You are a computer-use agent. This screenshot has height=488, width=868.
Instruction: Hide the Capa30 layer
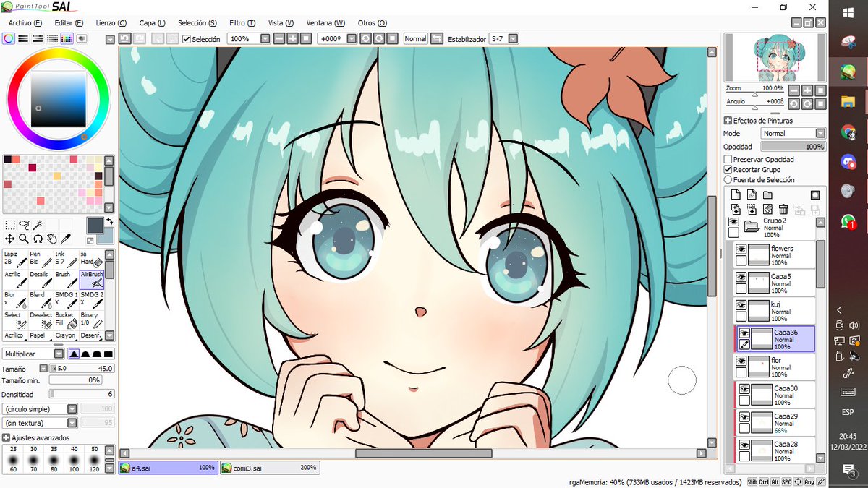(744, 389)
